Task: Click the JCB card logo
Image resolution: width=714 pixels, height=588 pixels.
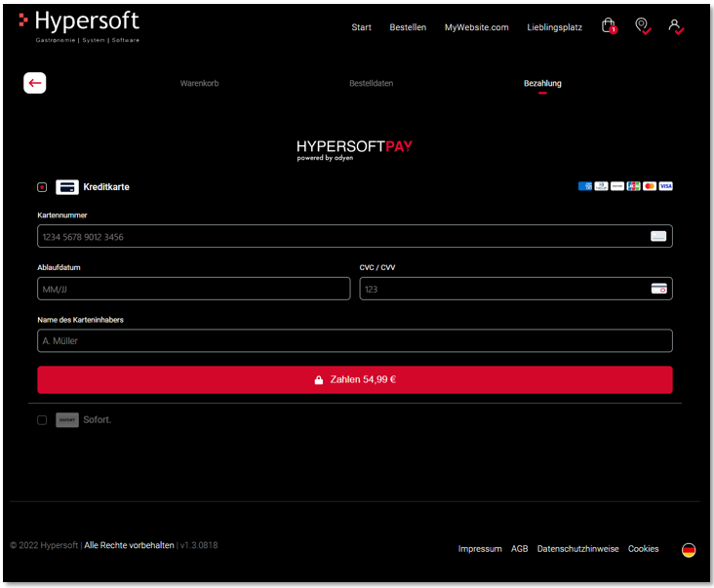Action: point(633,186)
